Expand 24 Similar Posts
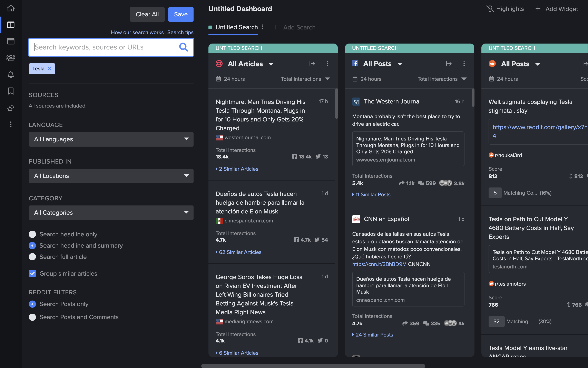This screenshot has width=588, height=368. (372, 335)
